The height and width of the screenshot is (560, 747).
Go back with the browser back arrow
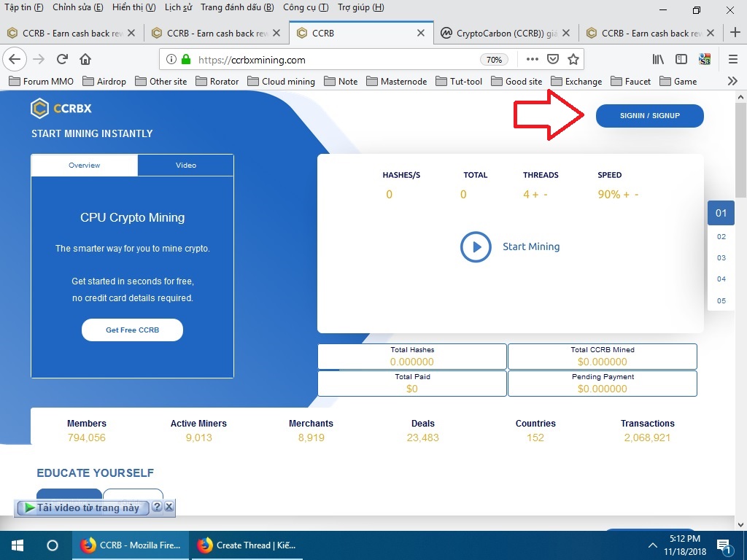pyautogui.click(x=15, y=60)
